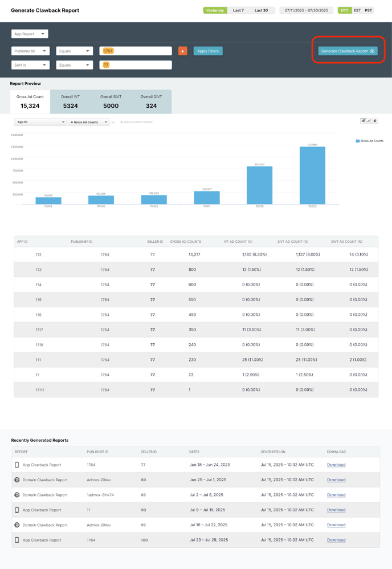392x569 pixels.
Task: Click the phone icon for Jun 18 report
Action: (17, 465)
